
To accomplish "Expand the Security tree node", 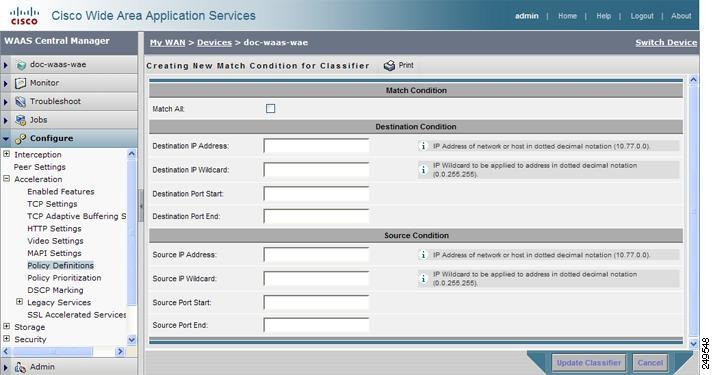I will [6, 339].
